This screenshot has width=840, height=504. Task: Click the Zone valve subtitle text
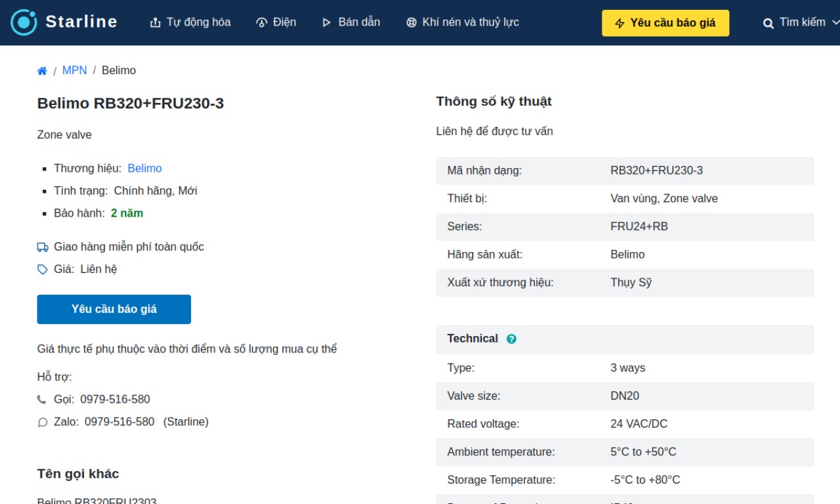[64, 135]
